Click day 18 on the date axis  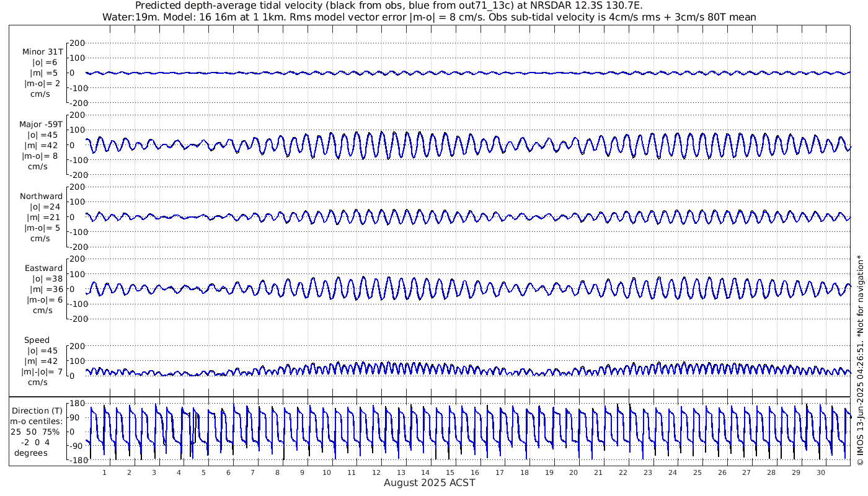pyautogui.click(x=525, y=472)
